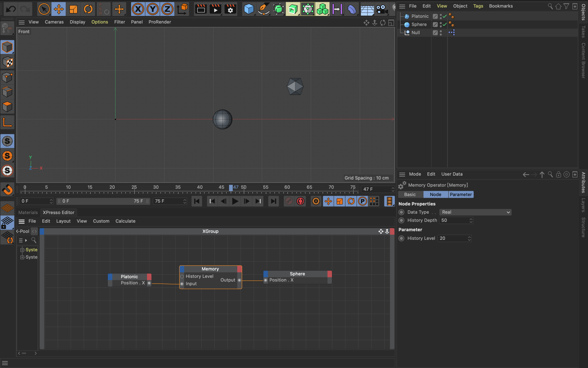Click XPresso tag on Null
Viewport: 588px width, 368px height.
(452, 33)
